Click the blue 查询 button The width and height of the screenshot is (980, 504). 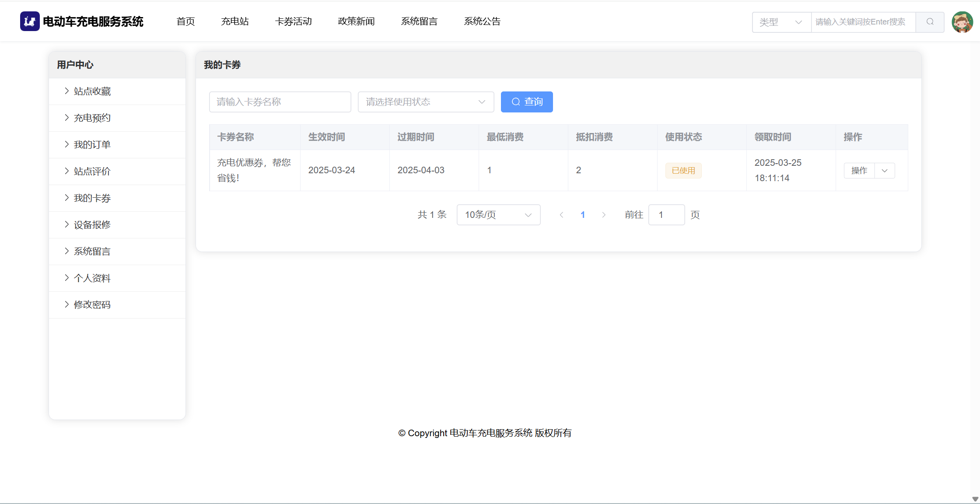[527, 102]
